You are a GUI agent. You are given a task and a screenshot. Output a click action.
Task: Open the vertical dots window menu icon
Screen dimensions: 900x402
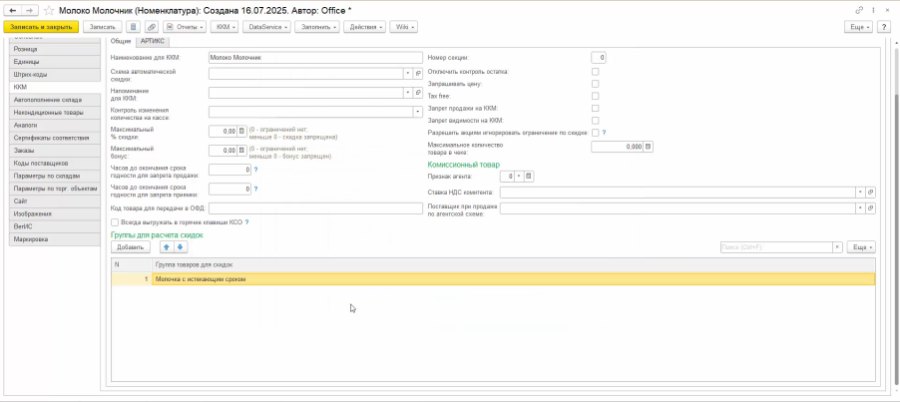[x=874, y=10]
